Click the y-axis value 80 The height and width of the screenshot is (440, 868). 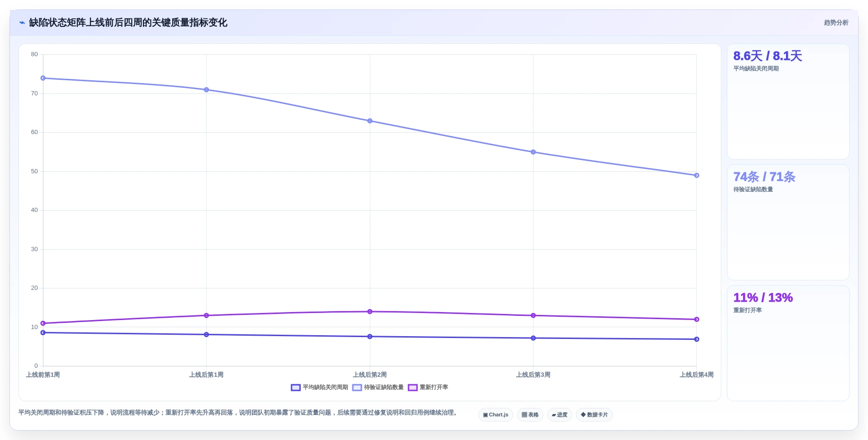pos(34,54)
